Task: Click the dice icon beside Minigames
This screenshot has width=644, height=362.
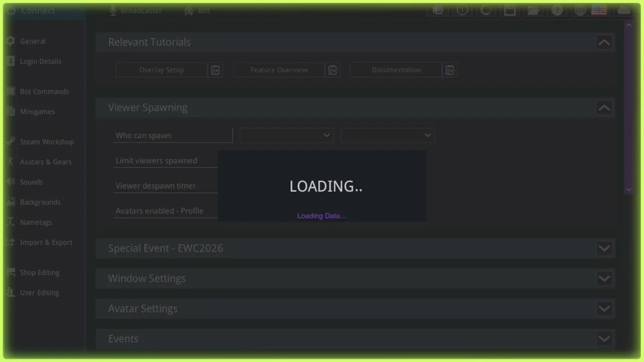Action: coord(11,112)
